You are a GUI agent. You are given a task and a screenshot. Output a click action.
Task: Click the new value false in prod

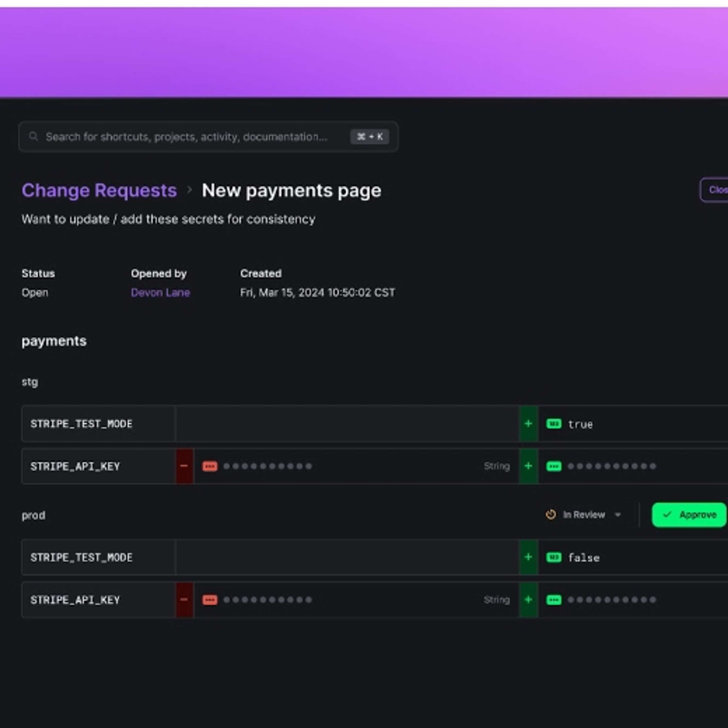click(x=584, y=558)
